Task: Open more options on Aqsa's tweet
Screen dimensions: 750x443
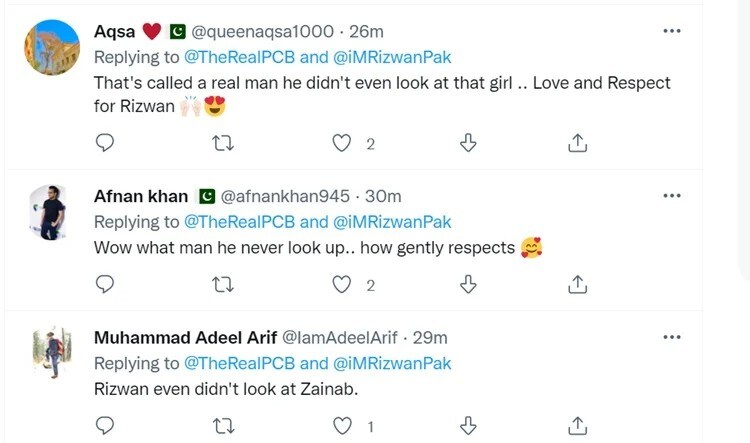Action: [x=672, y=31]
